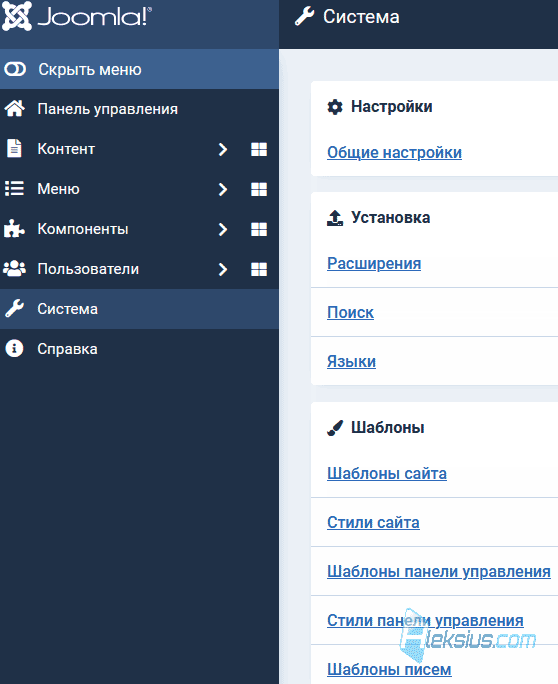Open the Поиск link

click(x=350, y=312)
